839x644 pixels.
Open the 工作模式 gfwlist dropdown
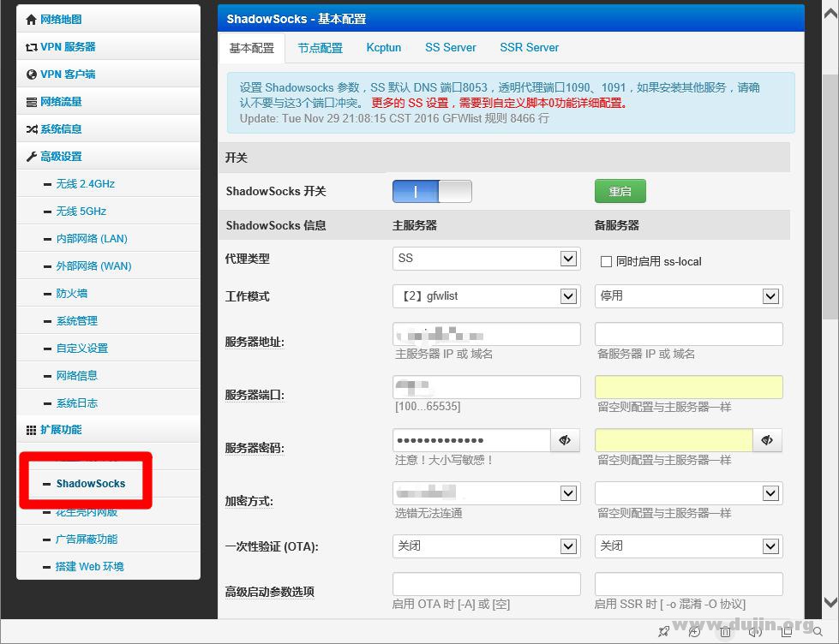pos(487,295)
